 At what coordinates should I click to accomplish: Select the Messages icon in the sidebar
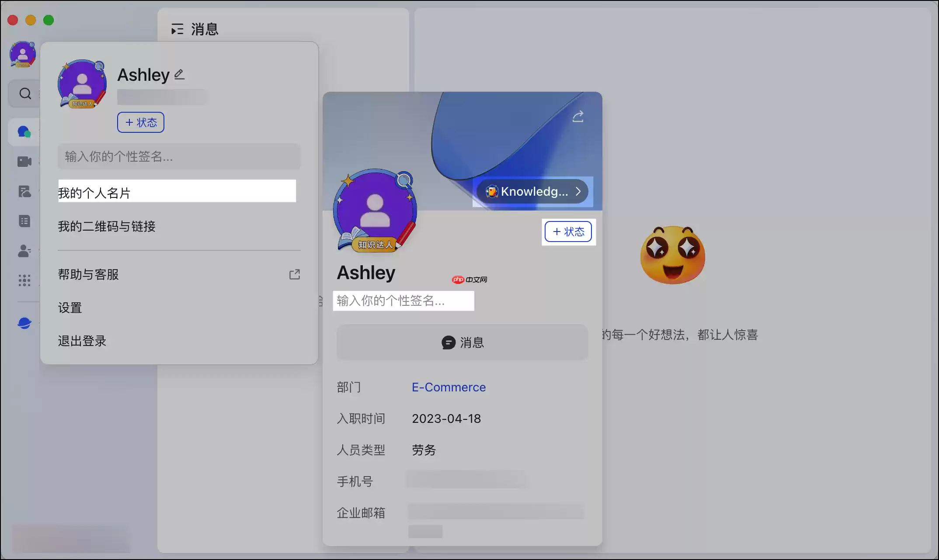tap(24, 131)
